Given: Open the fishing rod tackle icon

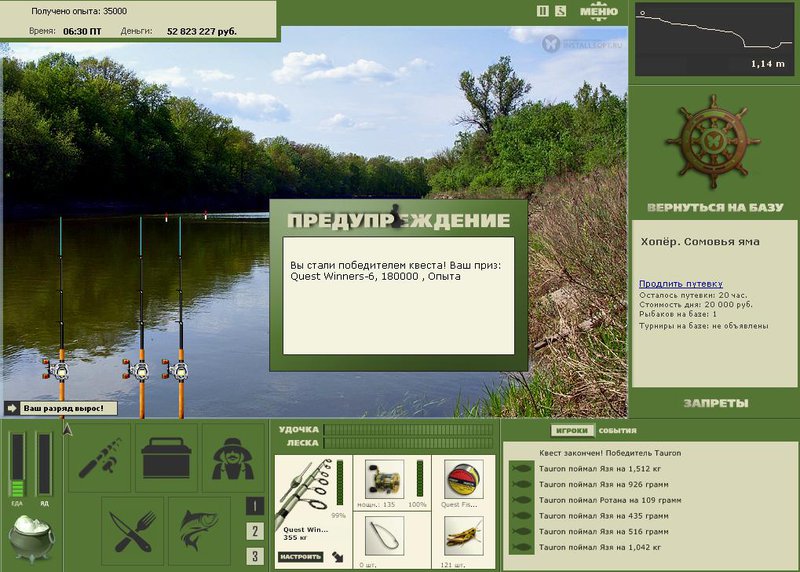Looking at the screenshot, I should 99,458.
